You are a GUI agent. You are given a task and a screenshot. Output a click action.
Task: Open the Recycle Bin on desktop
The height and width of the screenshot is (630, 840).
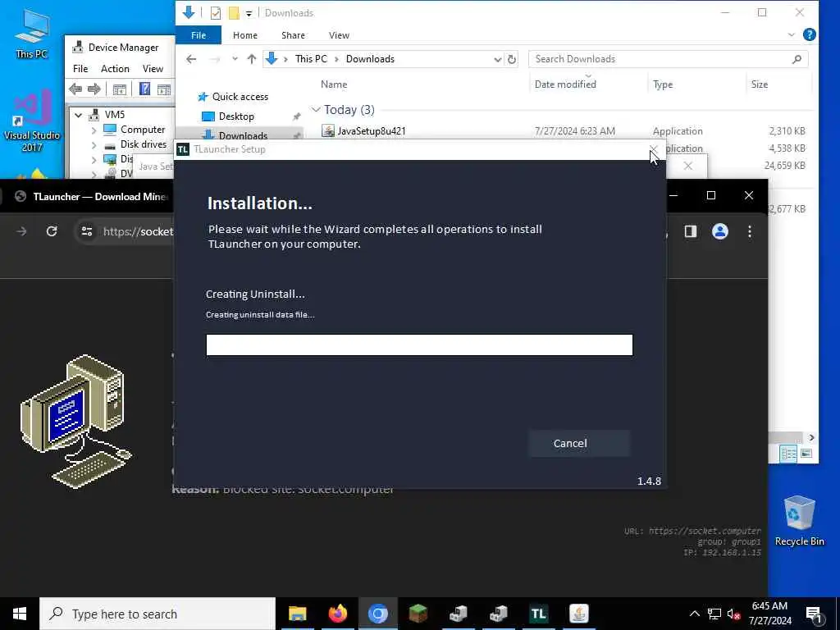tap(799, 521)
